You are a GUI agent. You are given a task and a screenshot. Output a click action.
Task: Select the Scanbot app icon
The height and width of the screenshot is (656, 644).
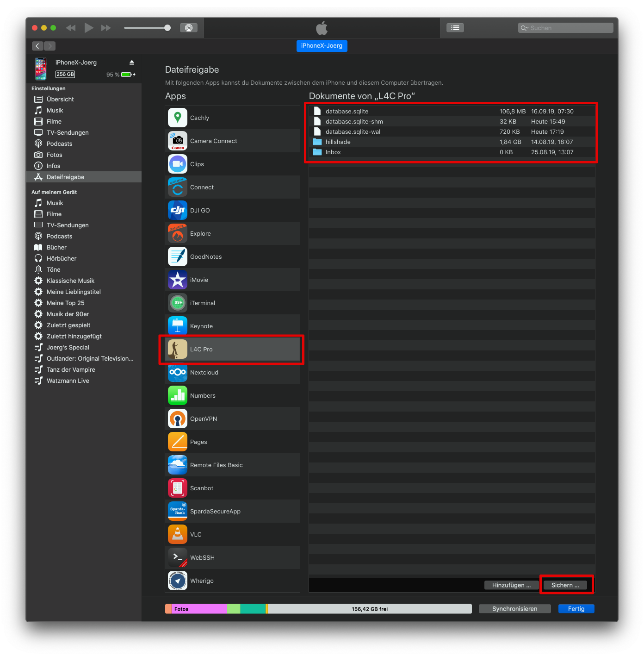pos(178,488)
